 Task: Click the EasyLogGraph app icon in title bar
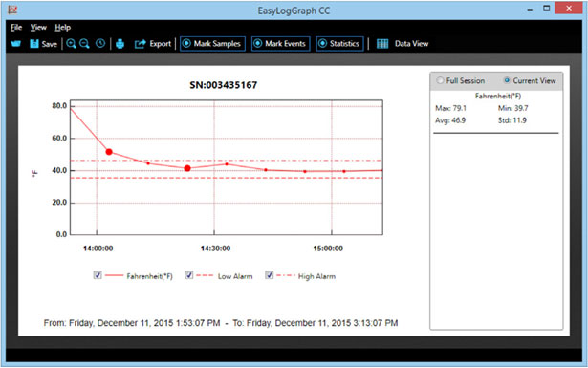[x=12, y=10]
